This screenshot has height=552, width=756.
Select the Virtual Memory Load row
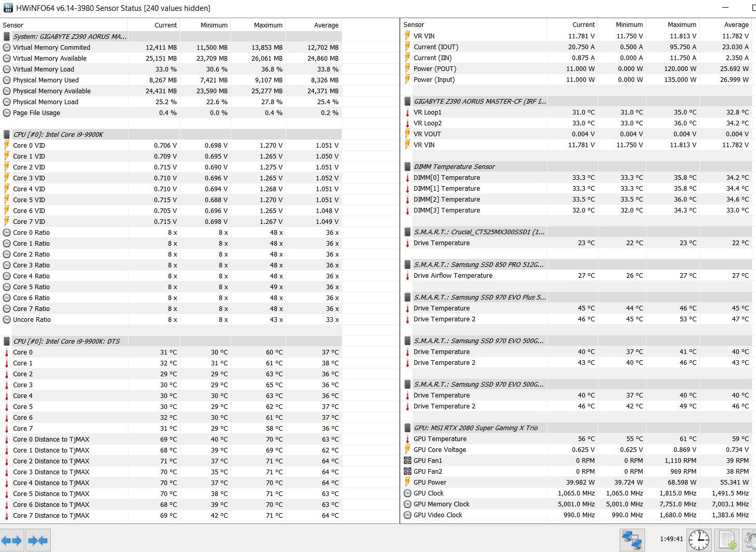(x=171, y=69)
